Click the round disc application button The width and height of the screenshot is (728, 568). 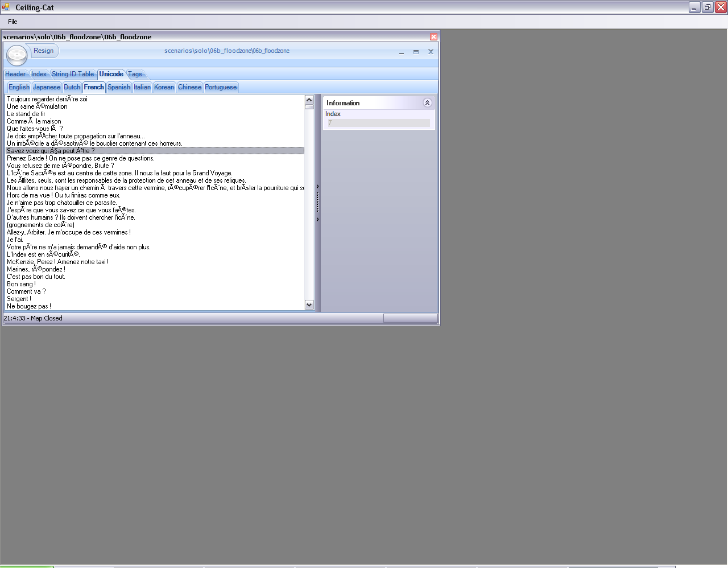(16, 55)
